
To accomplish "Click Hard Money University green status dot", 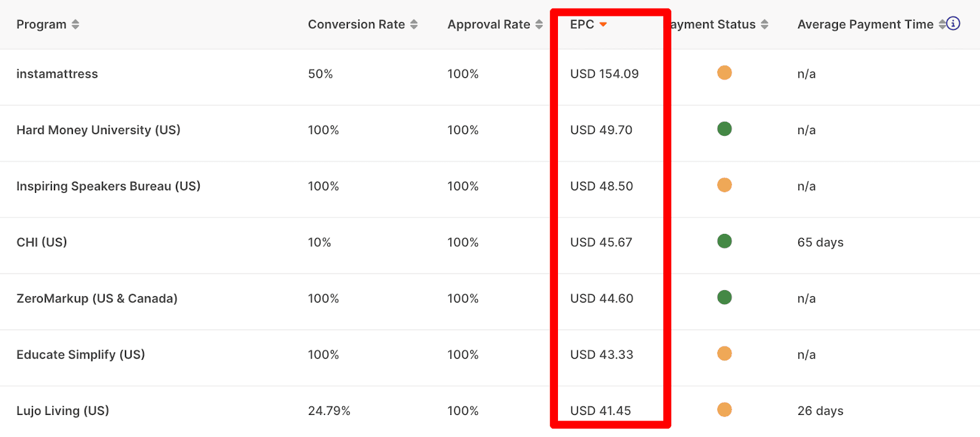I will [725, 129].
